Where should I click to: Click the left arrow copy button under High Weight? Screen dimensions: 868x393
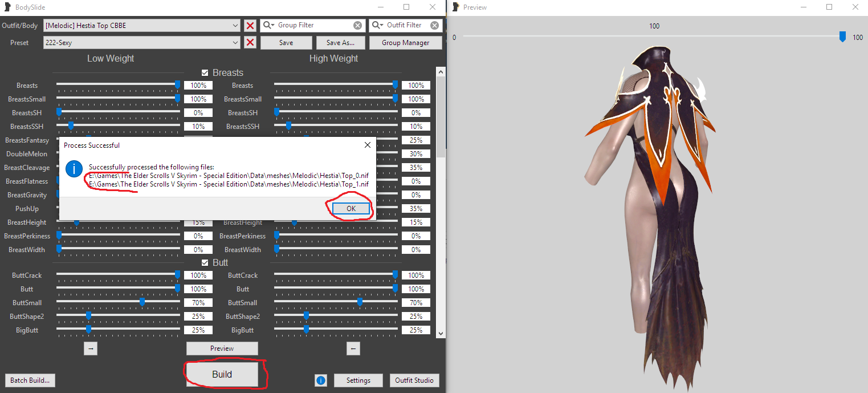pos(353,349)
